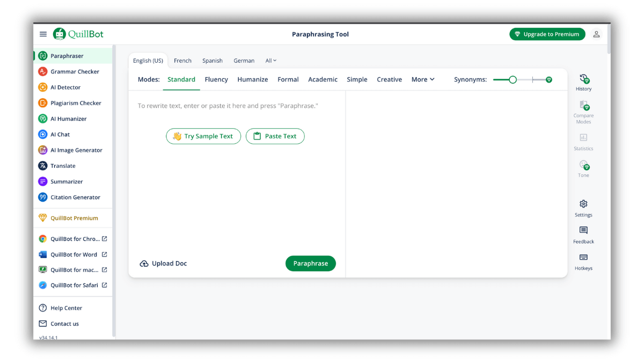Switch to the German language tab
The width and height of the screenshot is (644, 362).
pos(244,61)
